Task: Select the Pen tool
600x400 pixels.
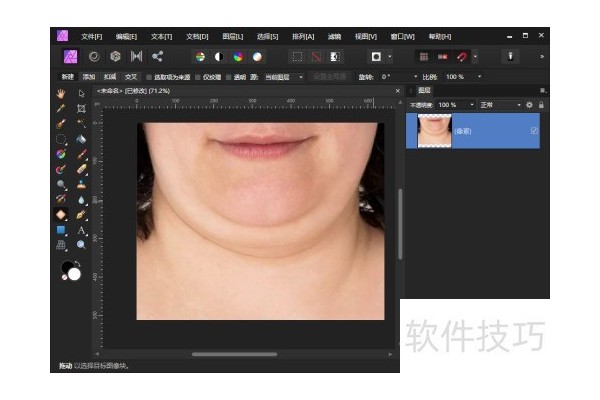Action: pos(81,214)
